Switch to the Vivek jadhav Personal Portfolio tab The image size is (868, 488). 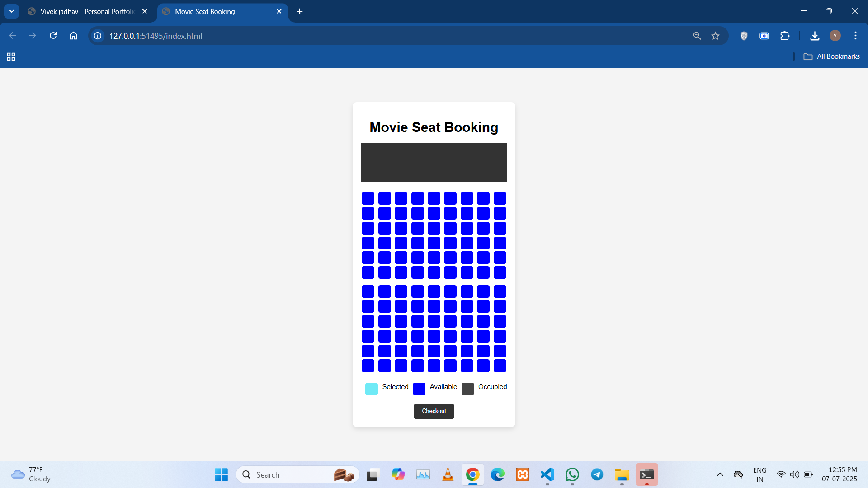[x=86, y=11]
